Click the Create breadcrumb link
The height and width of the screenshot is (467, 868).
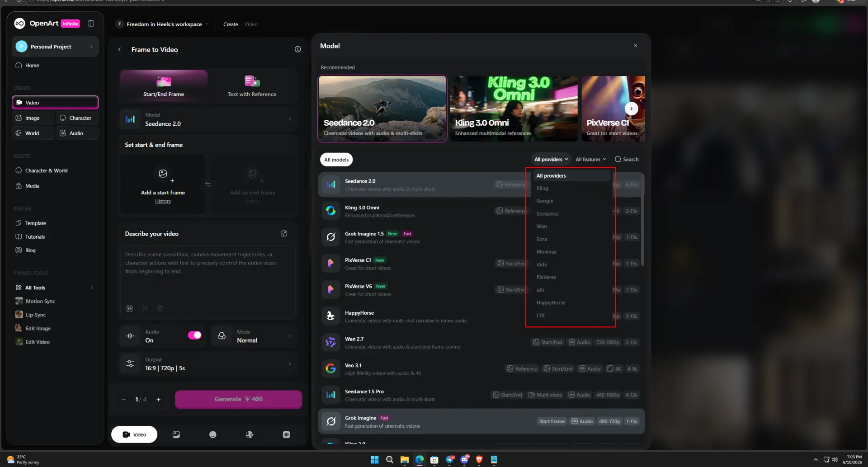[231, 24]
